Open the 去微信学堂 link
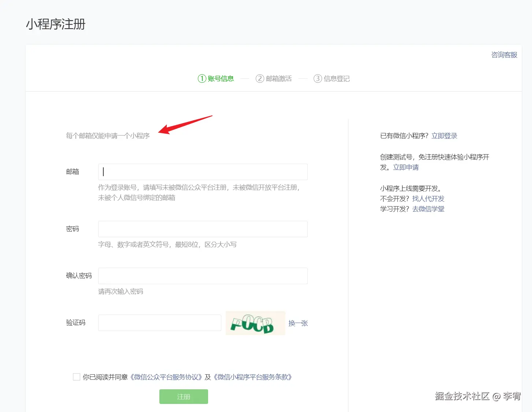This screenshot has height=412, width=532. (x=428, y=209)
